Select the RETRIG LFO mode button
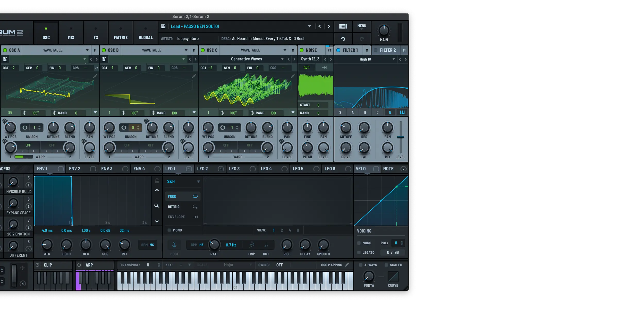Screen dimensions: 644x309 click(182, 207)
